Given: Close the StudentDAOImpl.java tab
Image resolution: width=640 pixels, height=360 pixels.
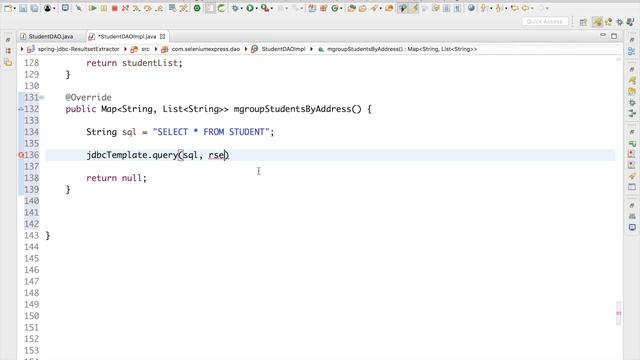Looking at the screenshot, I should point(162,37).
